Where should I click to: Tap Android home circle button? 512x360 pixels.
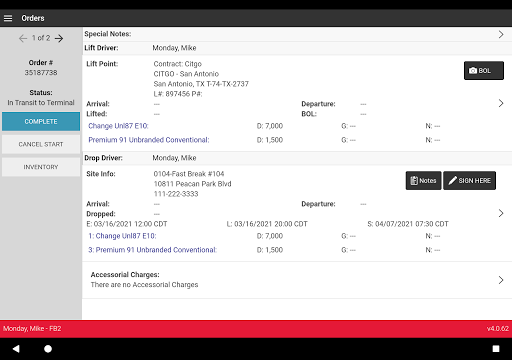coord(48,349)
